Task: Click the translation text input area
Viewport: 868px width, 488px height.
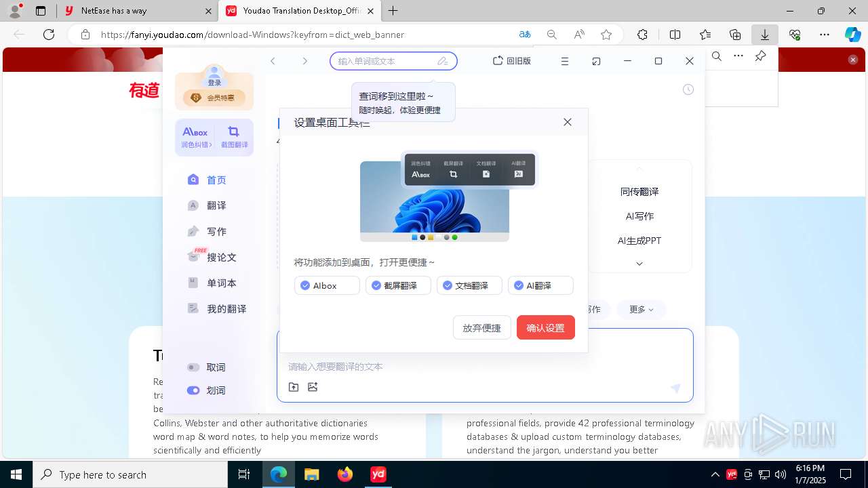Action: click(485, 366)
